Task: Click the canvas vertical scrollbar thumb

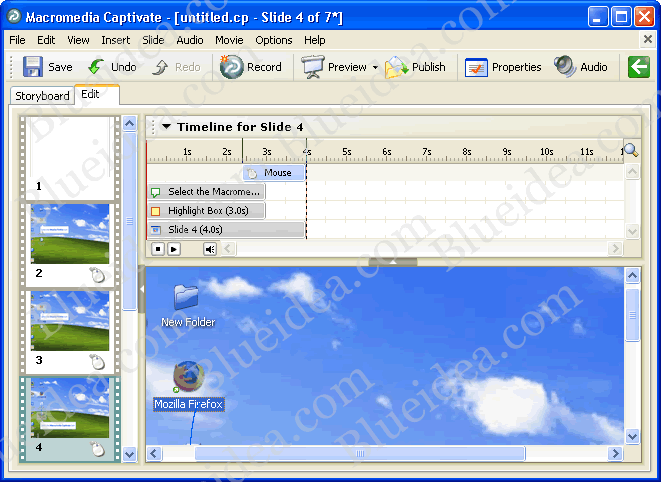Action: tap(632, 315)
